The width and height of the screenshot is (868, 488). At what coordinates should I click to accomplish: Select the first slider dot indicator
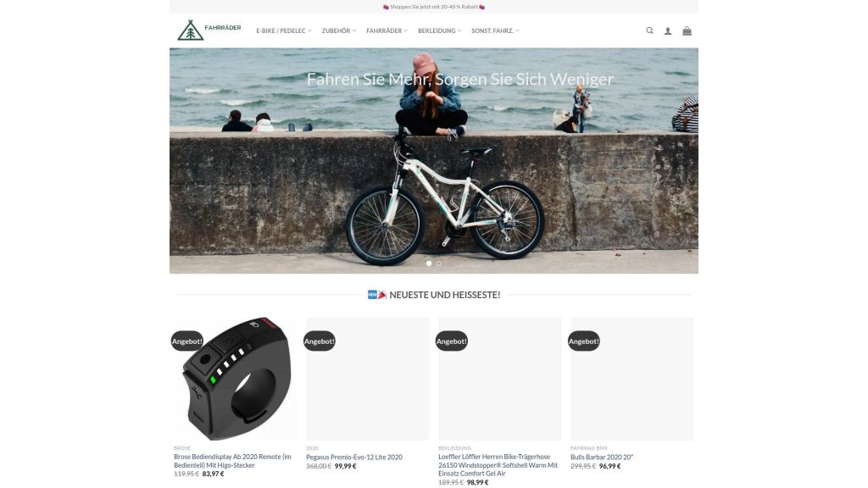[x=428, y=263]
